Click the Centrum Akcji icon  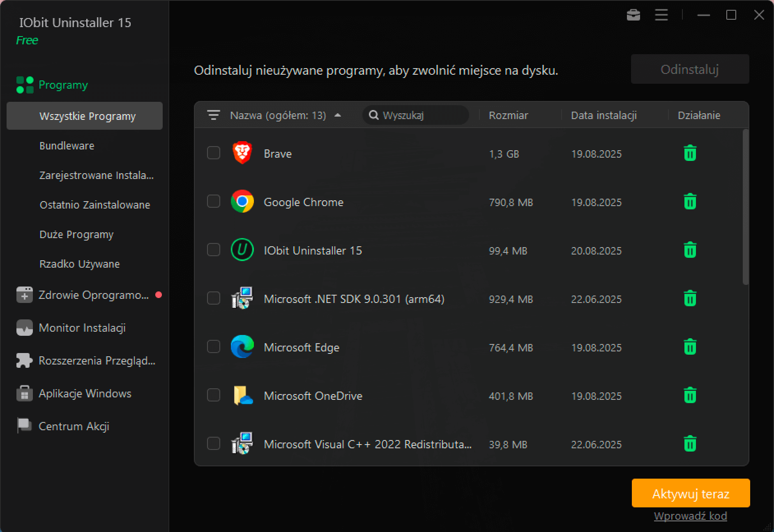[24, 426]
